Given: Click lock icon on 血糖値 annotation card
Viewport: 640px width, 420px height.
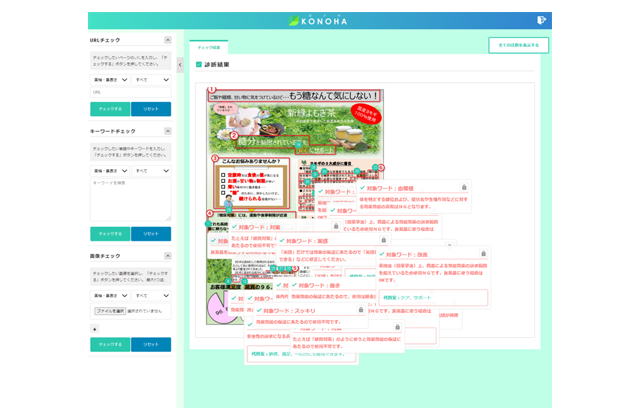Looking at the screenshot, I should click(x=464, y=187).
